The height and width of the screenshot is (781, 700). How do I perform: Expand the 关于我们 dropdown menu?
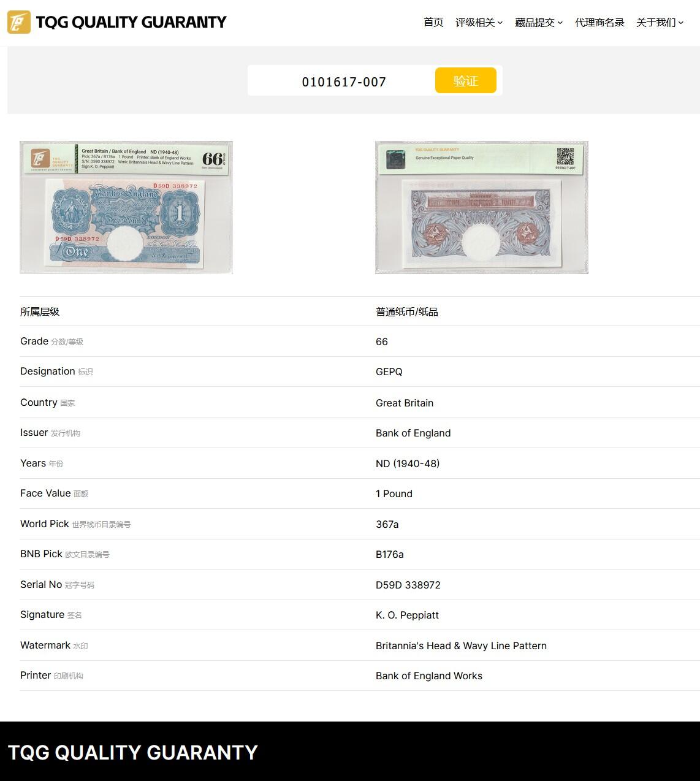coord(660,23)
